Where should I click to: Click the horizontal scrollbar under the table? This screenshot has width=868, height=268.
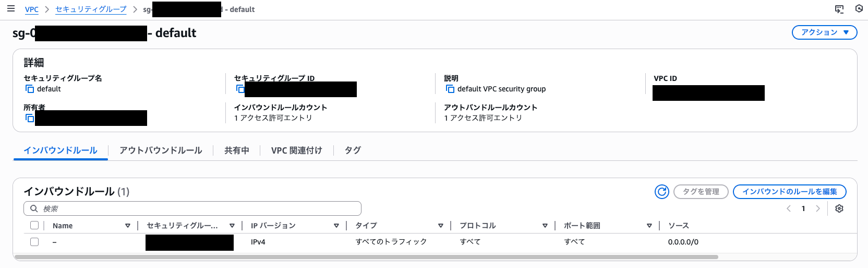(366, 257)
